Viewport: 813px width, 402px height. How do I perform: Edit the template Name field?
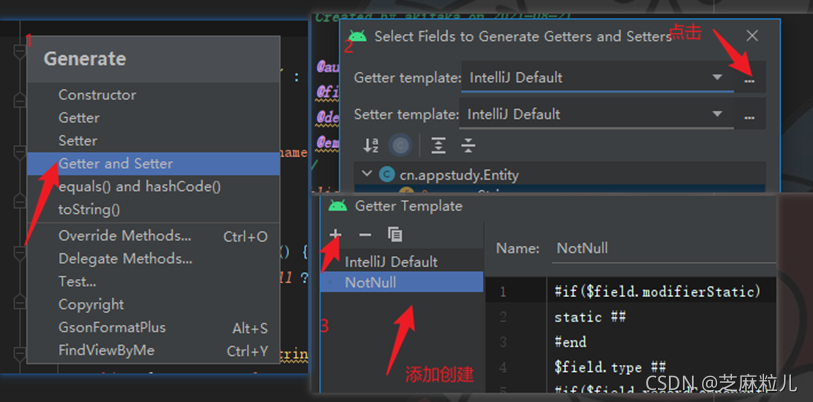(664, 248)
